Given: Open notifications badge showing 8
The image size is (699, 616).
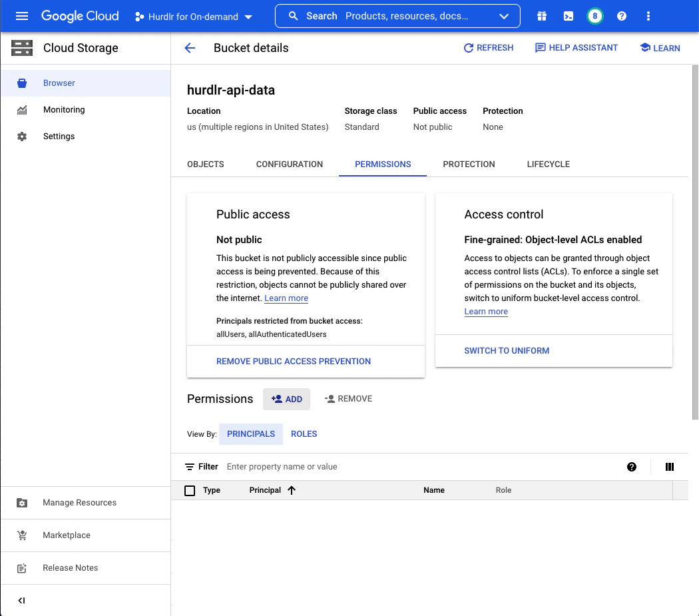Looking at the screenshot, I should pyautogui.click(x=595, y=16).
